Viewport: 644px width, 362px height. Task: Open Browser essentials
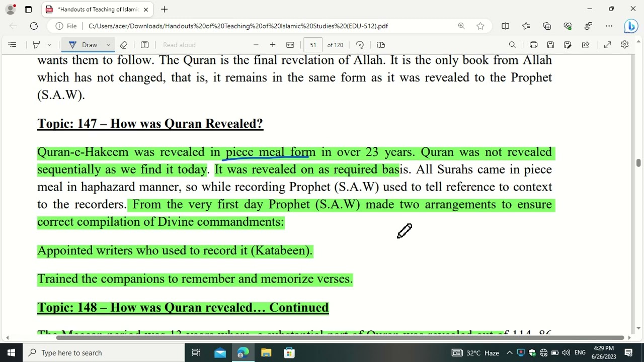568,26
